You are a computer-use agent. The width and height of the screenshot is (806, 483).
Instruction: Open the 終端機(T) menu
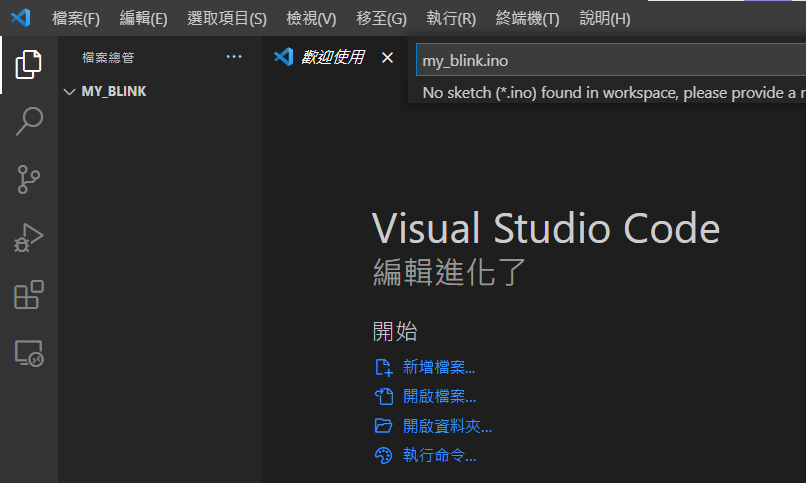click(527, 18)
